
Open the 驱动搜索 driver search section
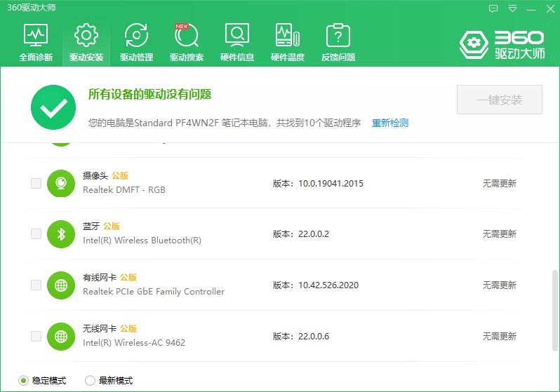(187, 43)
